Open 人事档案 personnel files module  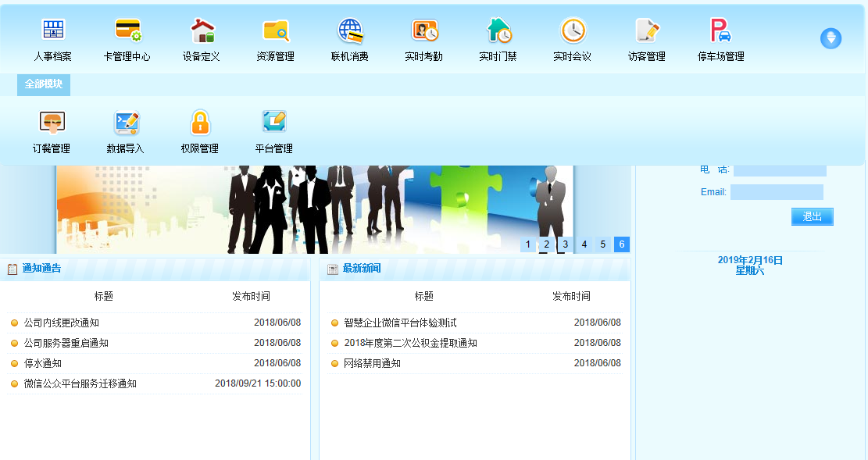click(53, 40)
